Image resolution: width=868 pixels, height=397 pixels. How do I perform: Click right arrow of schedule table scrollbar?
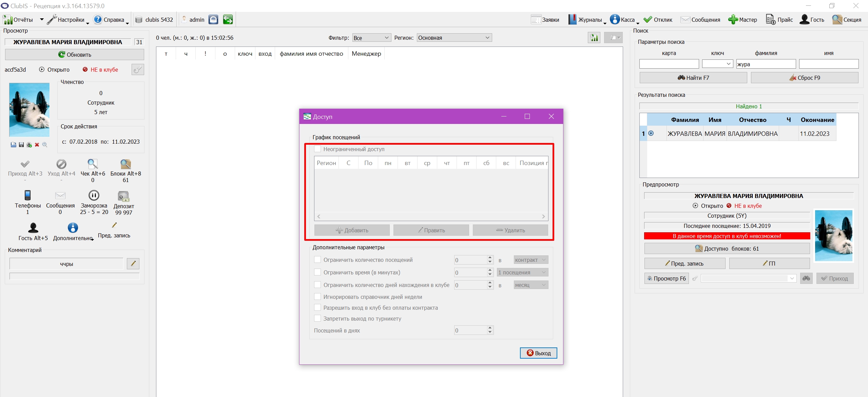pyautogui.click(x=543, y=216)
